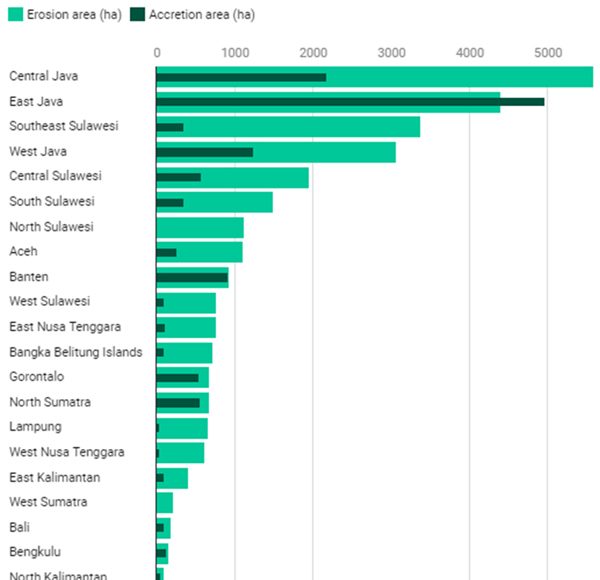Select the 'Accretion area (ha)' legend label
600x580 pixels.
pos(201,15)
